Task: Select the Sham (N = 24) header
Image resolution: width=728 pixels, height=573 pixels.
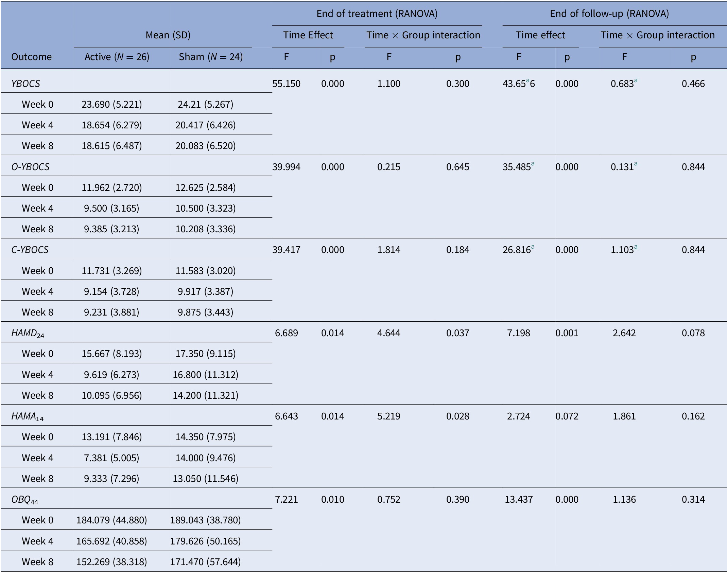Action: 211,57
